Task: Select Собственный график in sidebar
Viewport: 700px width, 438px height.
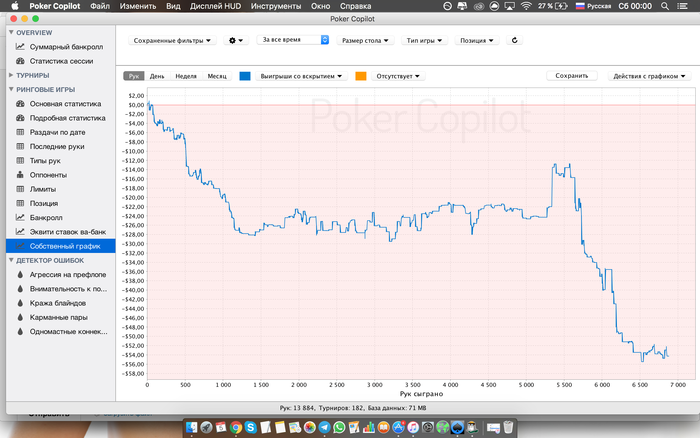Action: pyautogui.click(x=64, y=245)
